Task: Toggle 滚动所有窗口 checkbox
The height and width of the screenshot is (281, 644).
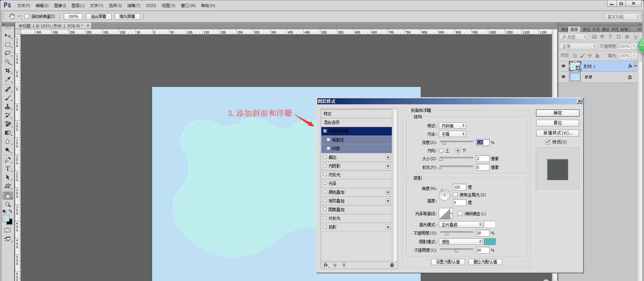Action: click(x=27, y=16)
